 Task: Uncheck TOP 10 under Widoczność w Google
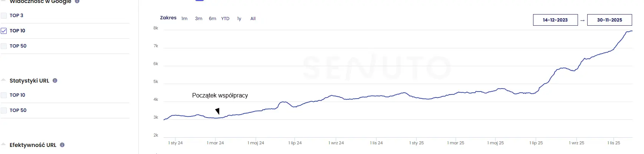tap(4, 31)
